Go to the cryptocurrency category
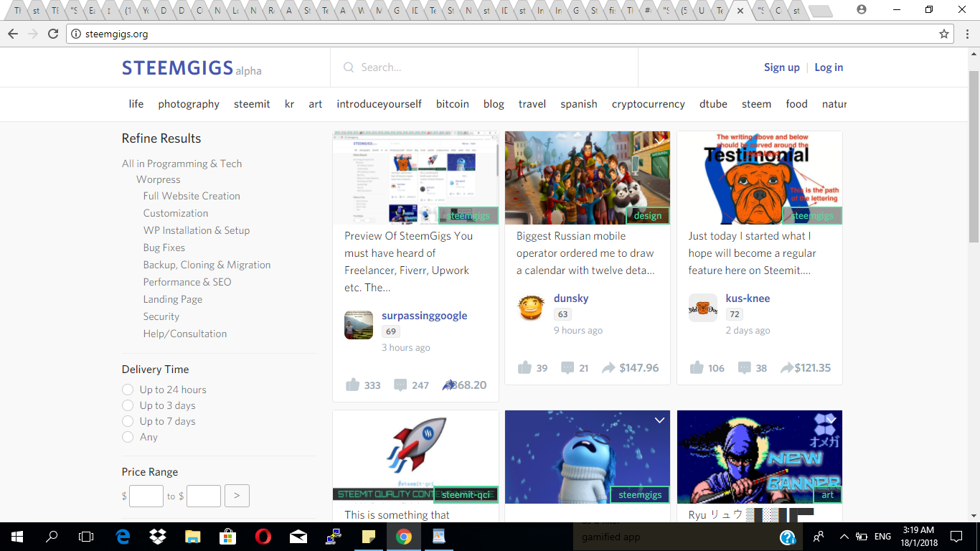The width and height of the screenshot is (980, 551). 649,104
